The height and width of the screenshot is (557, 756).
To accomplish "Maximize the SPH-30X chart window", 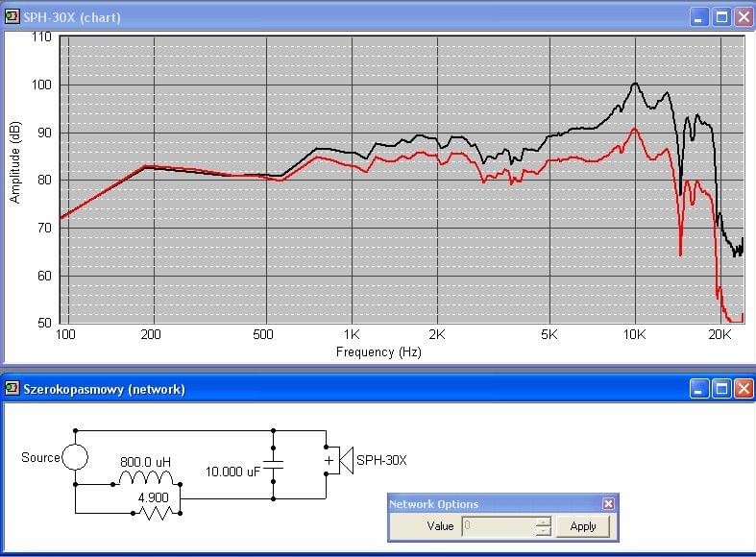I will [x=721, y=18].
